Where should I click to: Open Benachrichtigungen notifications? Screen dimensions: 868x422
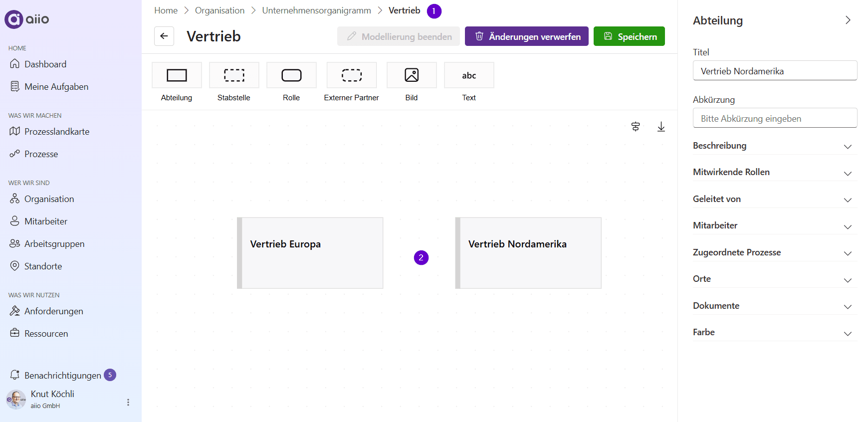tap(63, 375)
